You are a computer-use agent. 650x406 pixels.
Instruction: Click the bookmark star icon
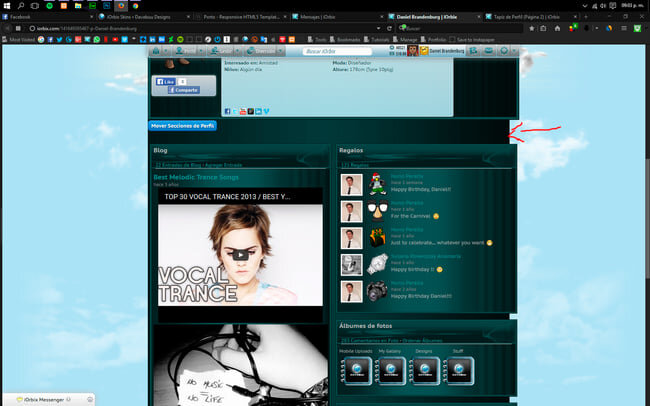pyautogui.click(x=531, y=29)
